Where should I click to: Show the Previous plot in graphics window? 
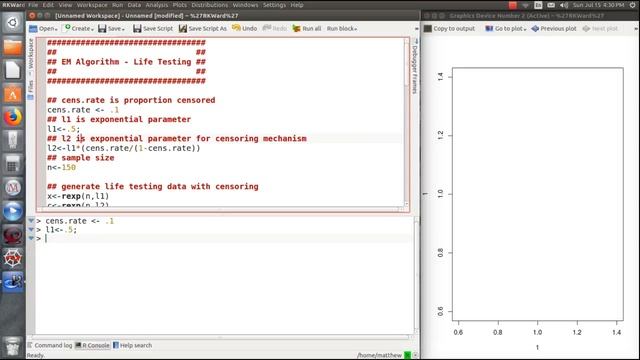click(554, 29)
